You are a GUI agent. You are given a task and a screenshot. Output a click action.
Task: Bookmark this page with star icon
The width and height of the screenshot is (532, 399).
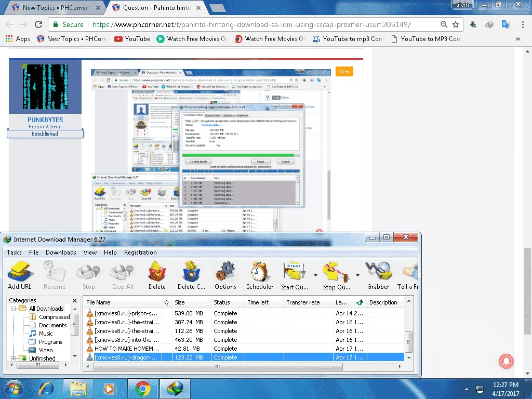point(456,24)
